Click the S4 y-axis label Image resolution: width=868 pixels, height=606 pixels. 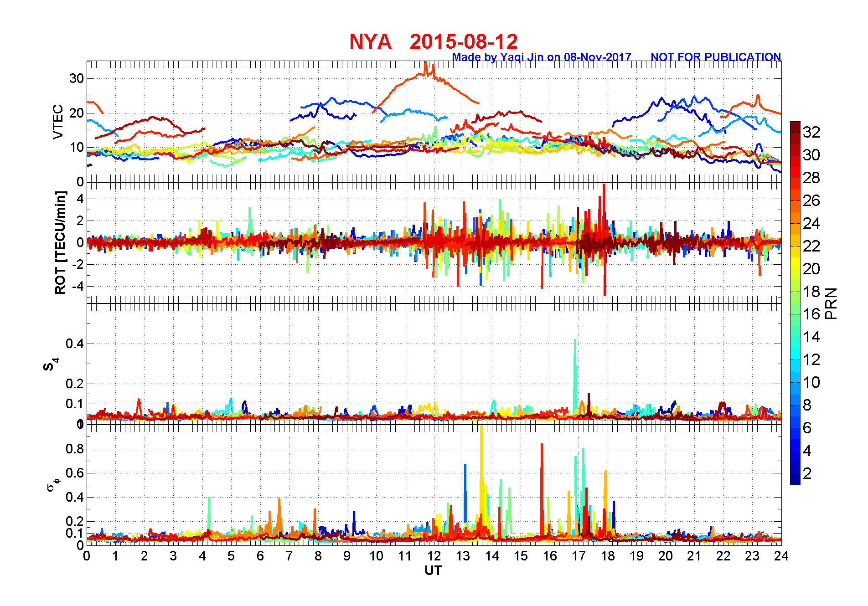[51, 365]
